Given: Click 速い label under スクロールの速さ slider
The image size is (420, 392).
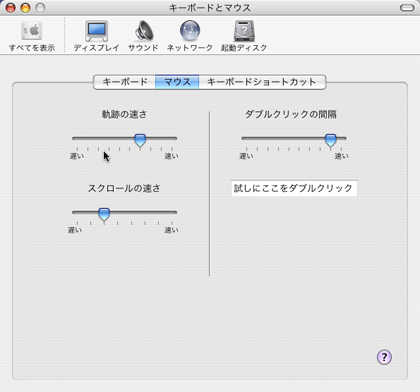Looking at the screenshot, I should pos(171,230).
